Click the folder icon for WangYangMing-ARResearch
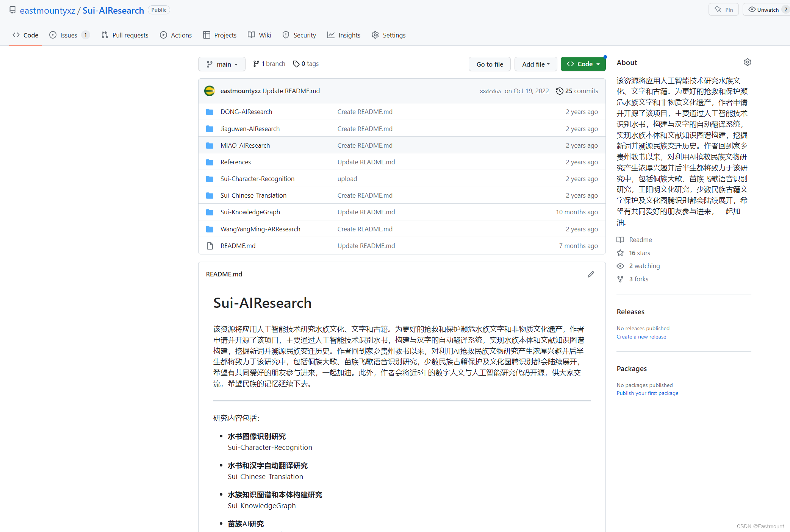Screen dimensions: 790x532 [210, 229]
